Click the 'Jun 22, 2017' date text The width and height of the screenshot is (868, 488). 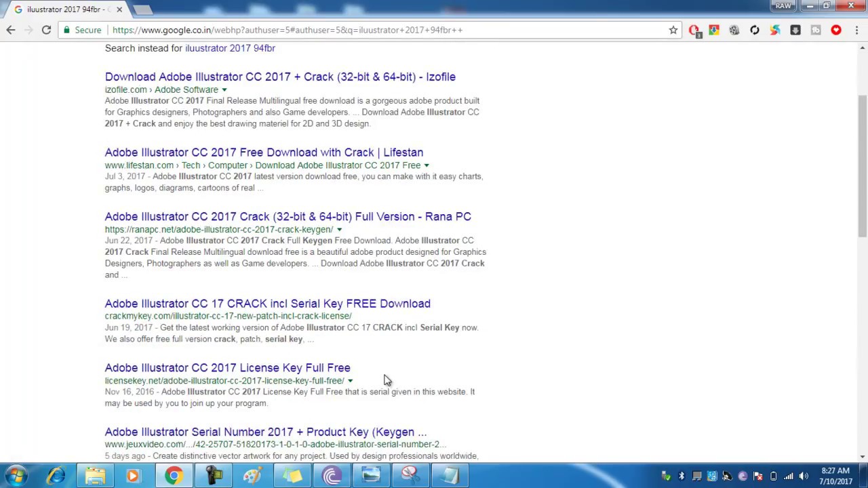click(x=129, y=241)
